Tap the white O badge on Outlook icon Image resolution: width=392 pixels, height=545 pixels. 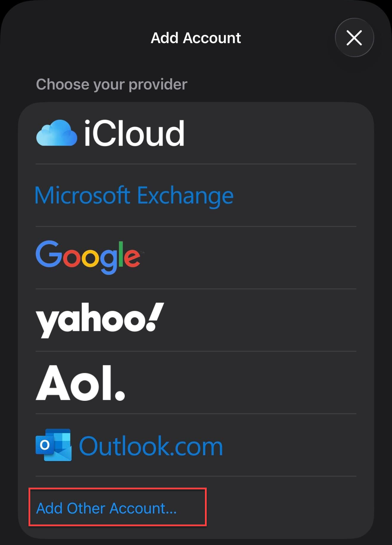pyautogui.click(x=45, y=445)
